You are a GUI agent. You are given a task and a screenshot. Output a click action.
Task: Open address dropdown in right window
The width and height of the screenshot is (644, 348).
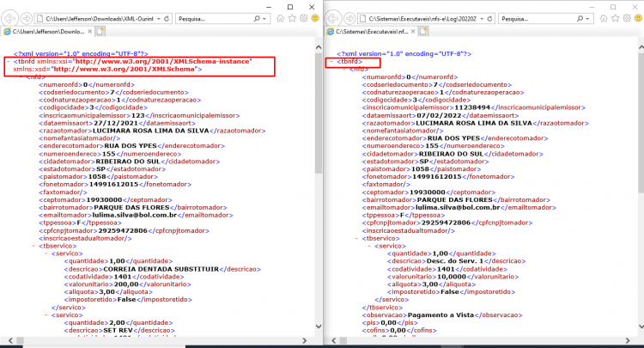[482, 19]
